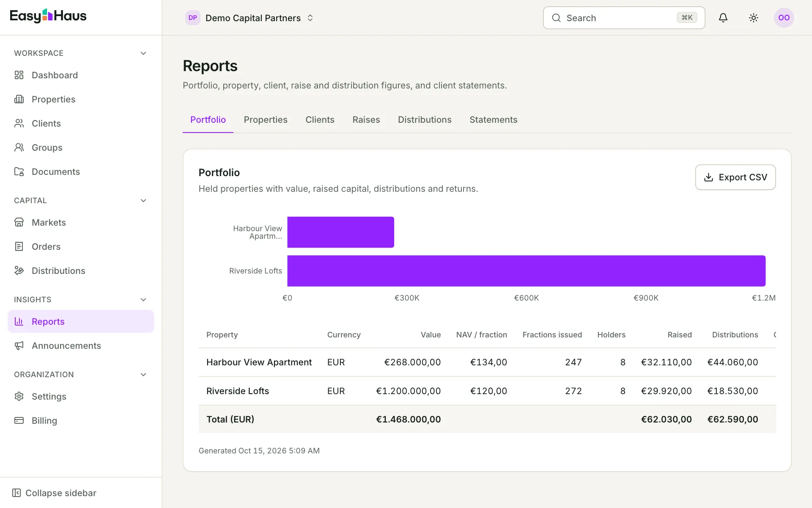Collapse the ORGANIZATION section chevron
The height and width of the screenshot is (508, 812).
143,375
